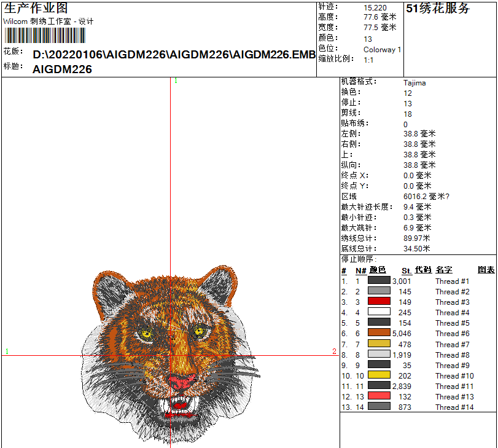Click the barcode under the Wilcom header
Viewport: 498px width, 448px height.
tap(49, 33)
